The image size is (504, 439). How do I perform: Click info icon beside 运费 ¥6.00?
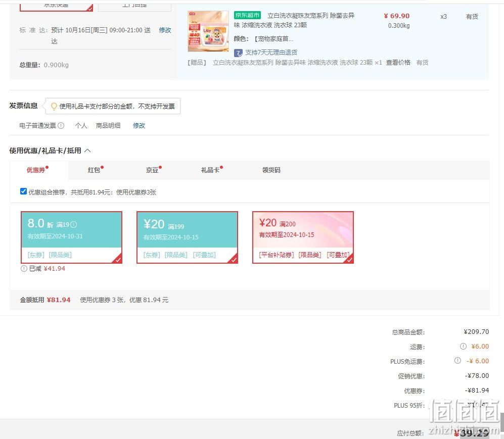463,346
